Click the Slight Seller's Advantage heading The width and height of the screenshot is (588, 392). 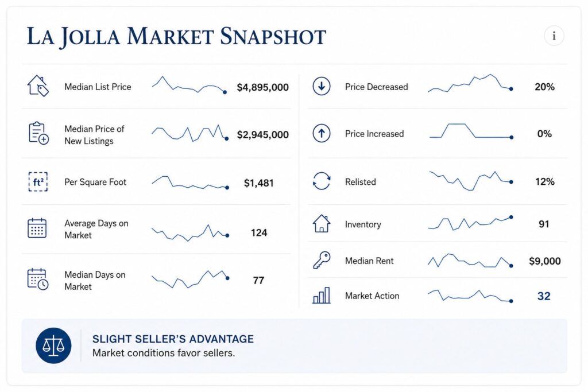(173, 339)
